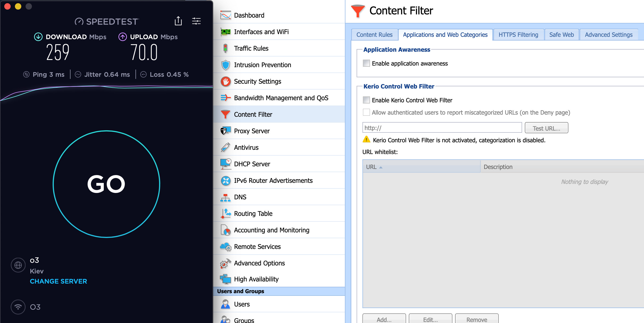
Task: Click the Traffic Rules light icon
Action: tap(225, 48)
